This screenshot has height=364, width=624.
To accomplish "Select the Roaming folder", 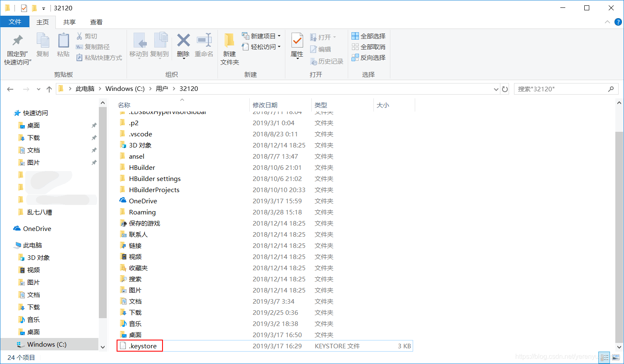I will (142, 212).
